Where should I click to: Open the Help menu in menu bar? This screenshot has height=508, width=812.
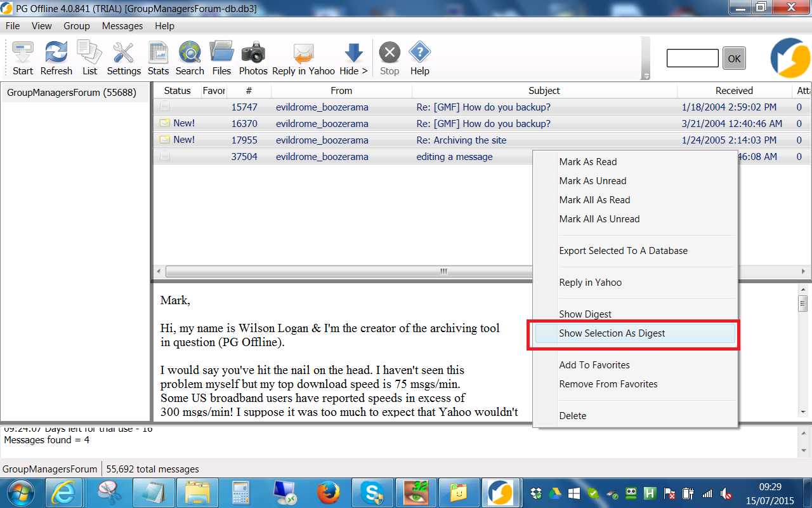coord(164,26)
